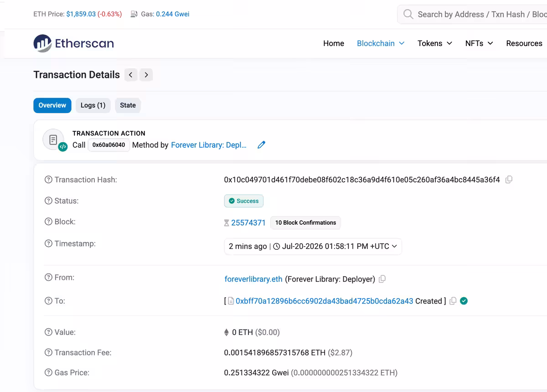Screen dimensions: 547x392
Task: Go to previous transaction with left arrow
Action: [131, 75]
